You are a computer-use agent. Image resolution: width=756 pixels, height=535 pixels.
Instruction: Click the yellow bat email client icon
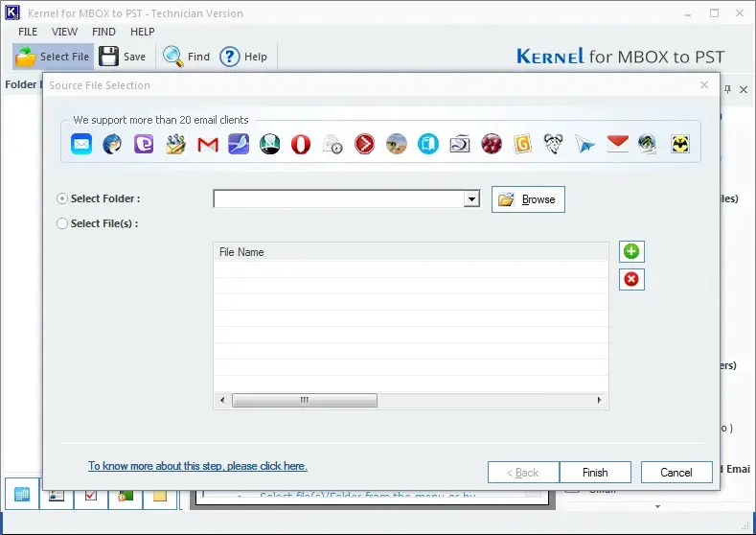click(x=680, y=144)
